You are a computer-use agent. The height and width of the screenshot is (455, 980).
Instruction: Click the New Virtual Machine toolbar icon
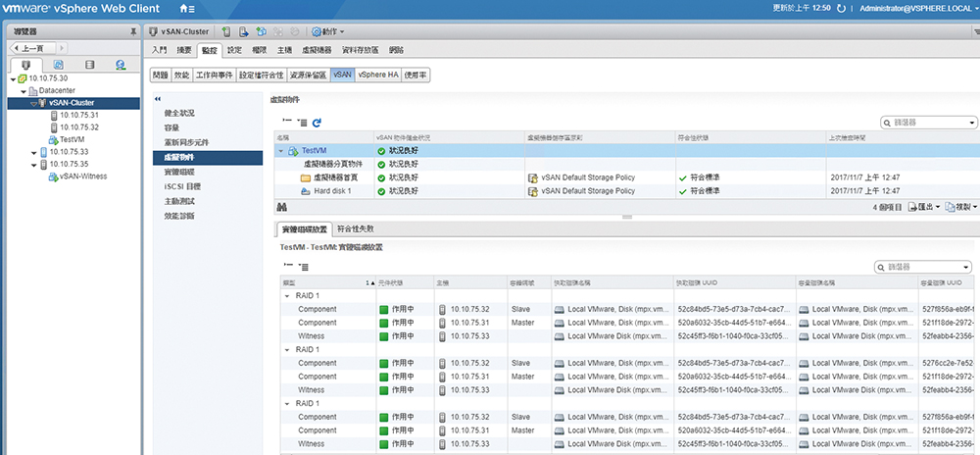(x=262, y=31)
